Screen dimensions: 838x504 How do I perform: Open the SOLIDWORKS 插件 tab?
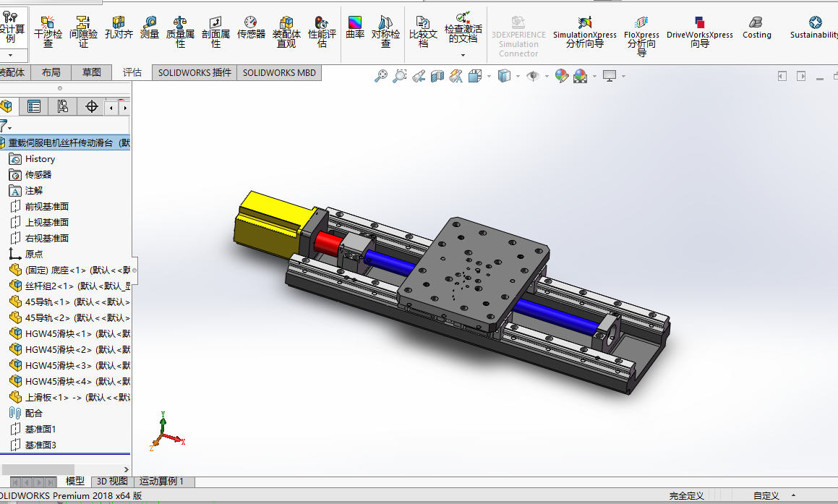click(194, 73)
